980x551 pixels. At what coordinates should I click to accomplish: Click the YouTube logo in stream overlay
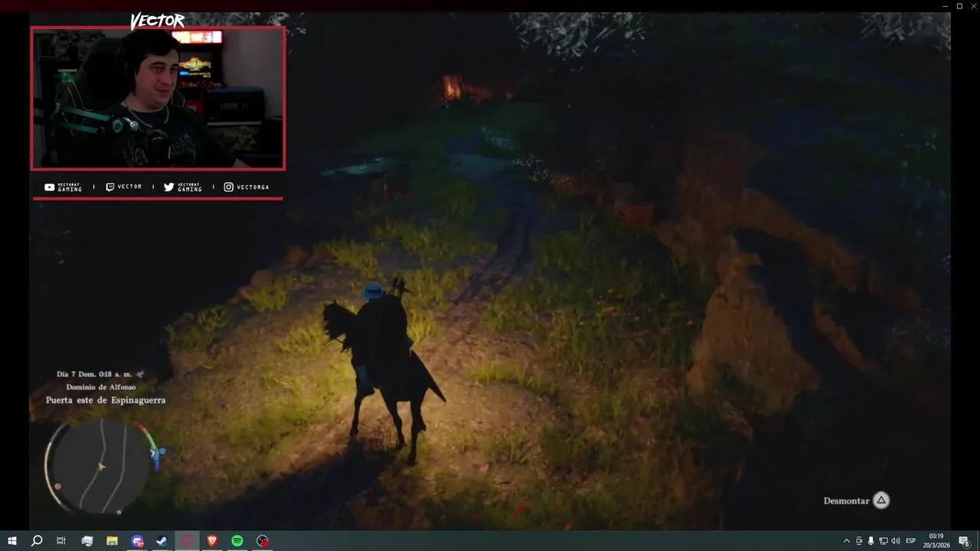click(49, 187)
